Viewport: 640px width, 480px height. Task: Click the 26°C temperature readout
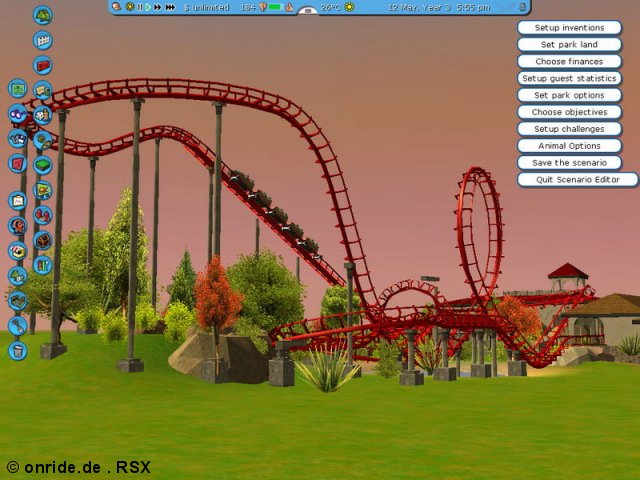pyautogui.click(x=331, y=7)
